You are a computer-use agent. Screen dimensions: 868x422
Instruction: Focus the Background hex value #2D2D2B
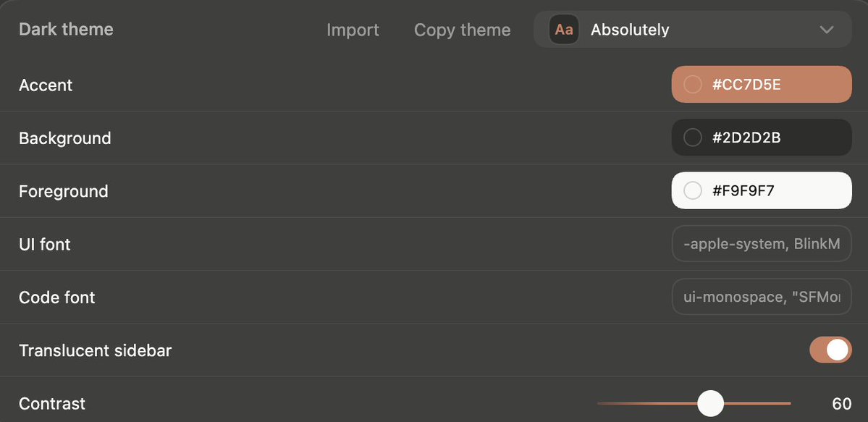point(746,138)
